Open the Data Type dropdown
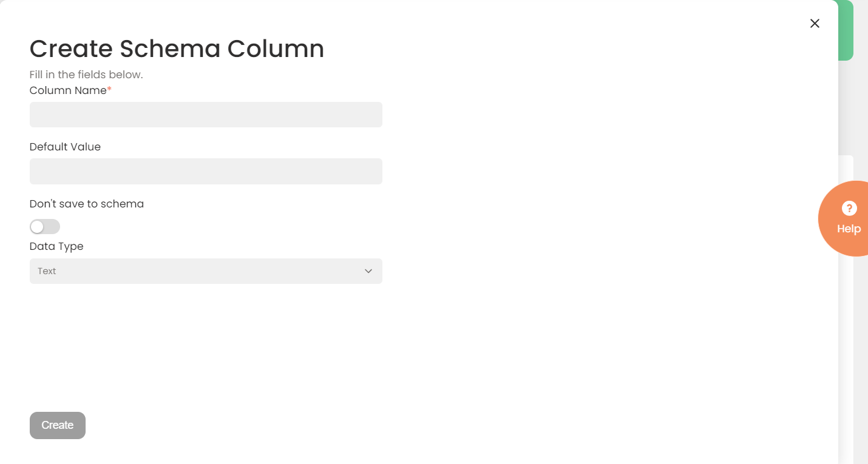Viewport: 868px width, 464px height. click(206, 271)
